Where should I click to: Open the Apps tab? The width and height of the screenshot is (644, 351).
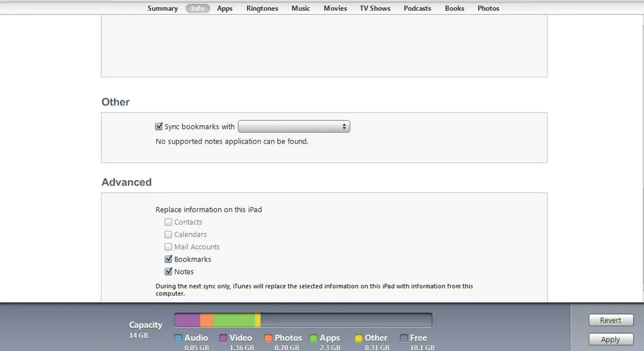(225, 8)
